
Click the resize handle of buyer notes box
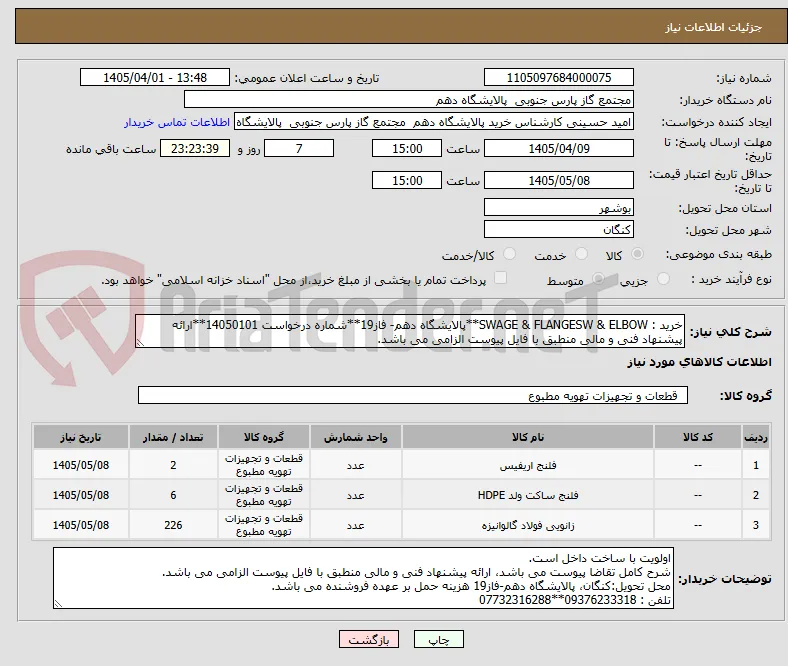click(x=58, y=603)
